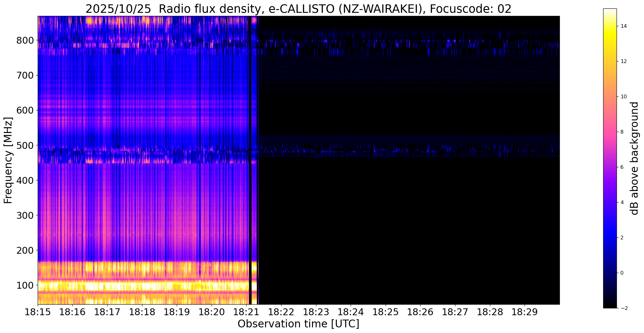Screen dimensions: 644x333
Task: Click the 18:18 time tick label
Action: tap(142, 312)
